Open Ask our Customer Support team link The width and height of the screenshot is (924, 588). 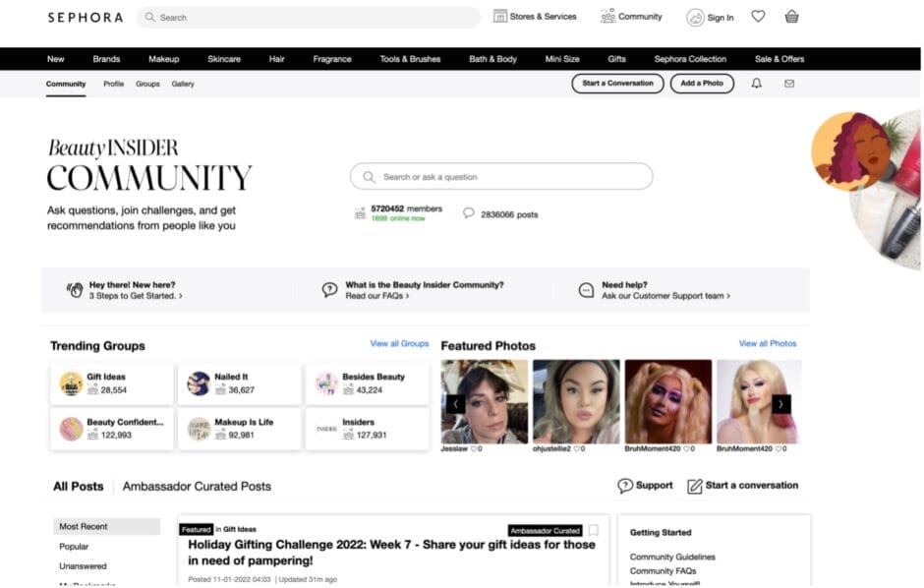tap(665, 295)
